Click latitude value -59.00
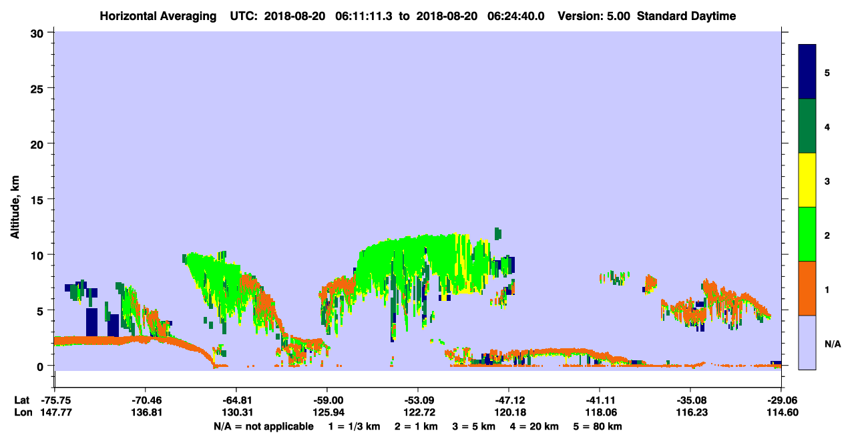Viewport: 868px width, 445px height. 327,400
